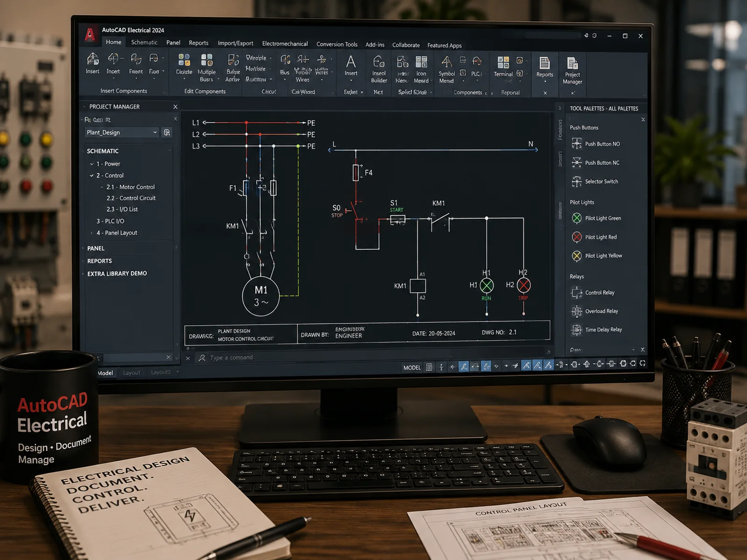Switch to Layout2 drawing tab
The height and width of the screenshot is (560, 747).
click(x=161, y=372)
